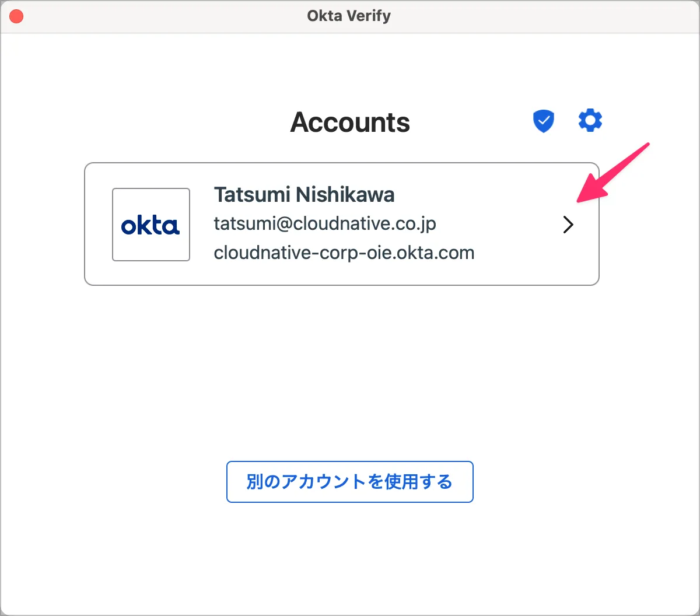
Task: Open settings with the gear icon
Action: [590, 121]
